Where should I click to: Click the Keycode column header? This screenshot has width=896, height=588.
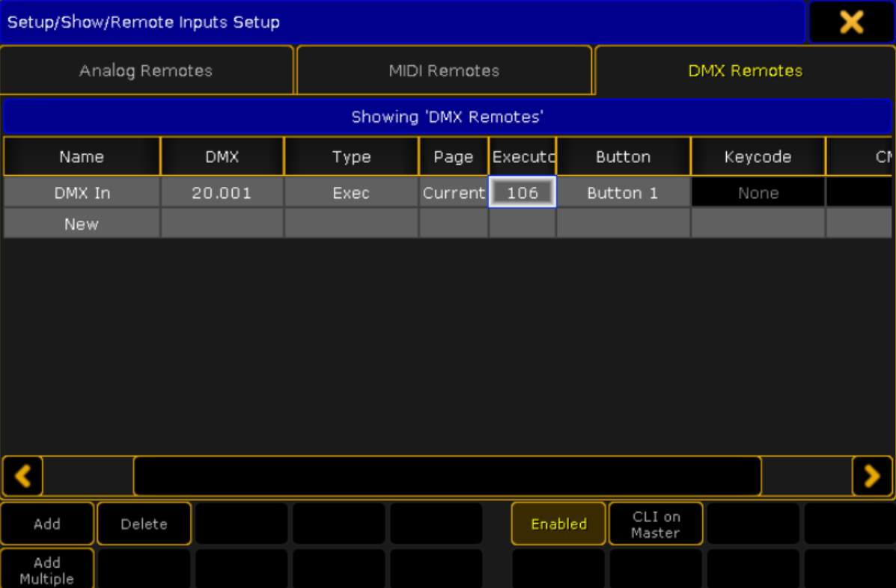pyautogui.click(x=758, y=156)
